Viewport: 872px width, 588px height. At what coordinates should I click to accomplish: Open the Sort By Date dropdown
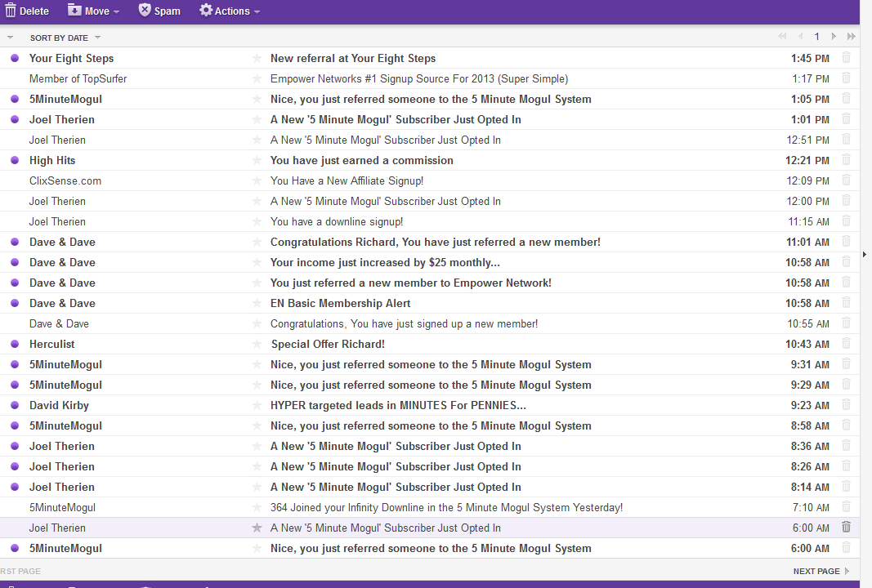[x=65, y=38]
